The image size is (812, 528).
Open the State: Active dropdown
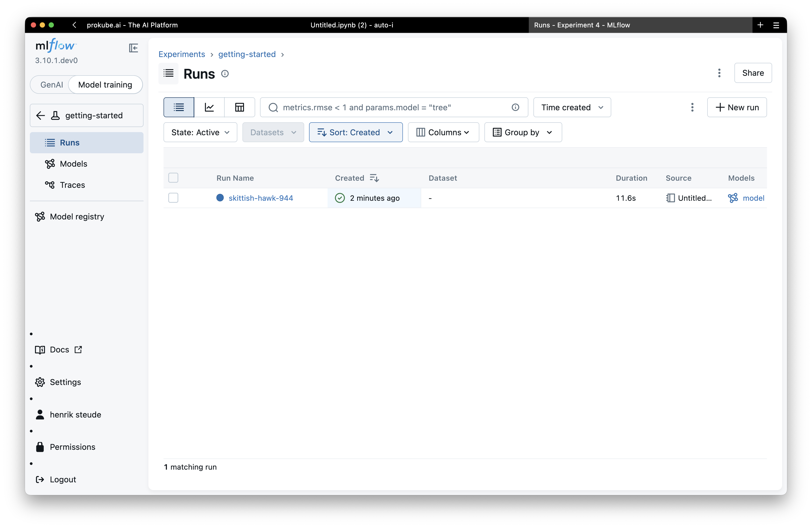(x=200, y=132)
